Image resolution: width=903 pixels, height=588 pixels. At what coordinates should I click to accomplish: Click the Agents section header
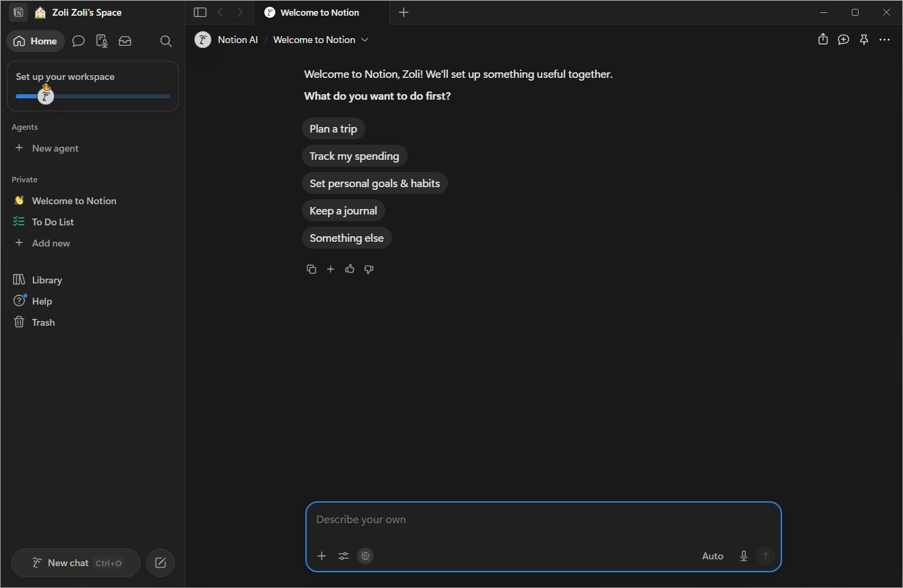25,127
